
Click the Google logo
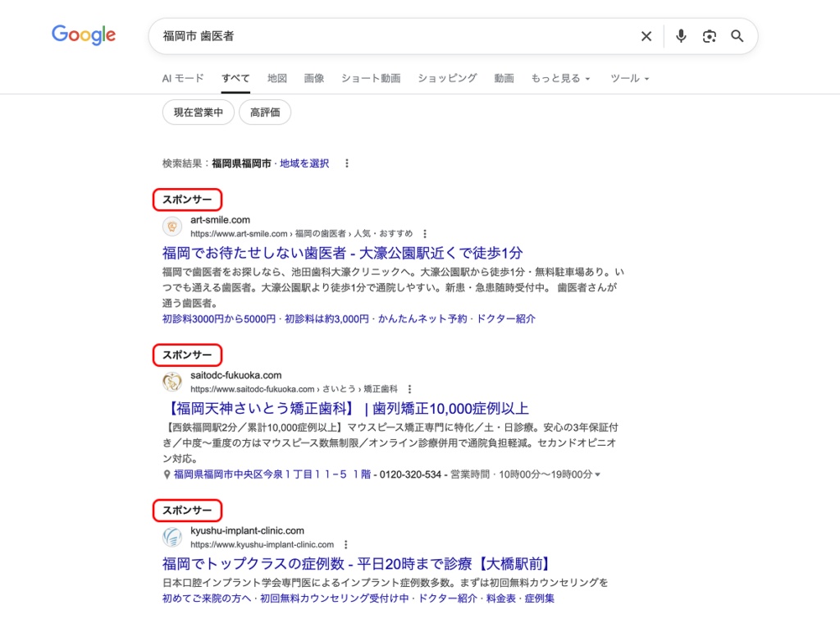84,34
